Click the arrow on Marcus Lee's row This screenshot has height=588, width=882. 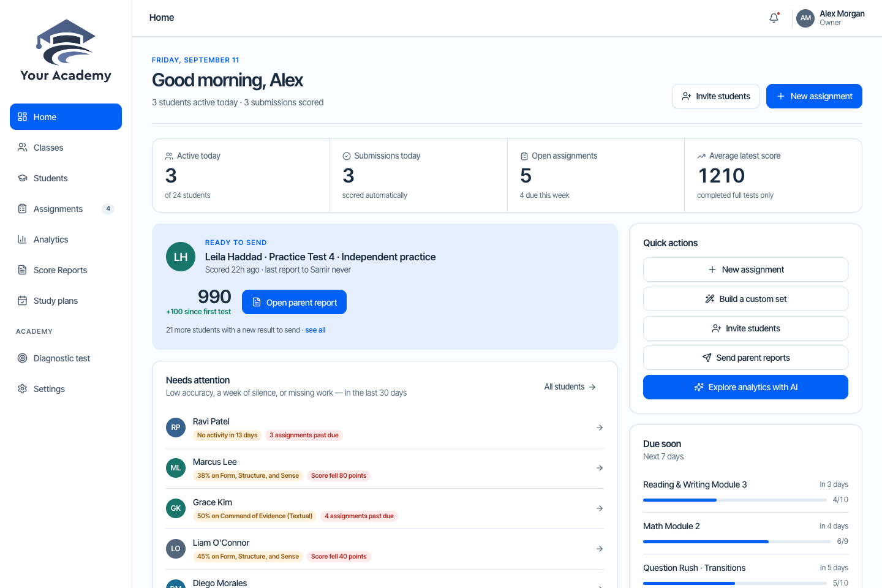pos(600,468)
